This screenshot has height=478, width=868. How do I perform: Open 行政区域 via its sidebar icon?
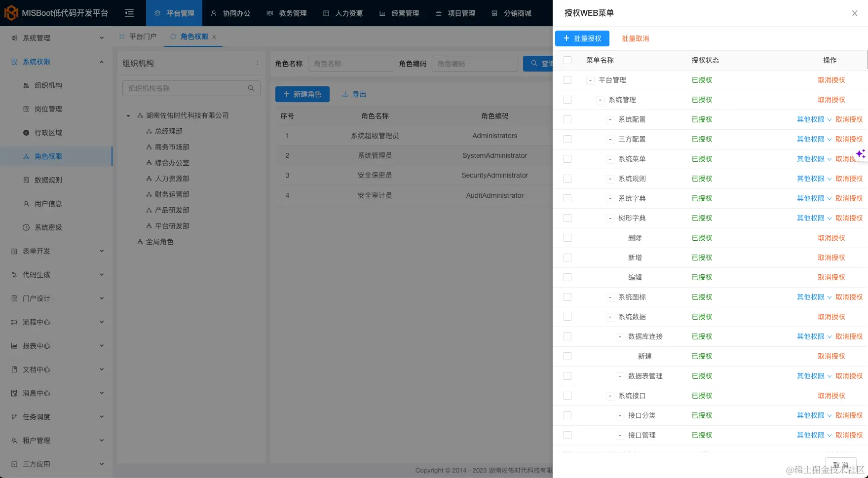coord(26,132)
